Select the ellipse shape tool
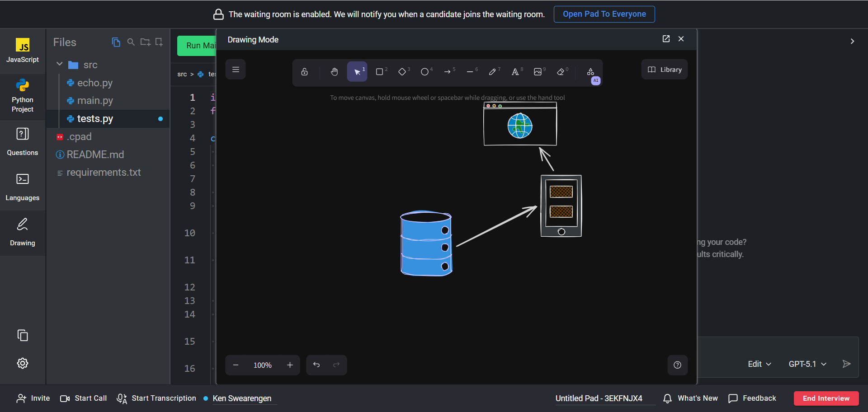The width and height of the screenshot is (868, 412). [425, 72]
